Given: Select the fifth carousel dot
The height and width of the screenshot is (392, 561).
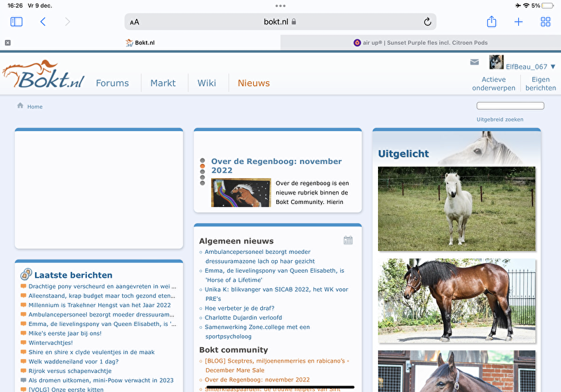Looking at the screenshot, I should [203, 183].
